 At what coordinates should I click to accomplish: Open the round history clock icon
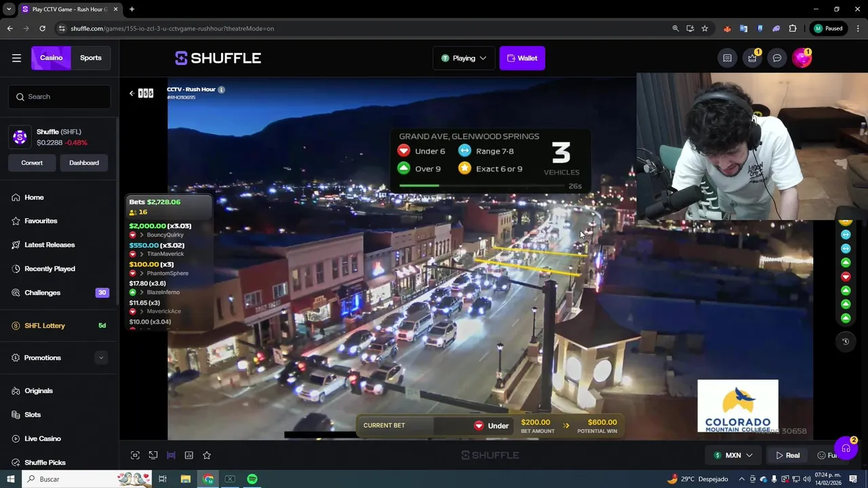click(x=846, y=342)
